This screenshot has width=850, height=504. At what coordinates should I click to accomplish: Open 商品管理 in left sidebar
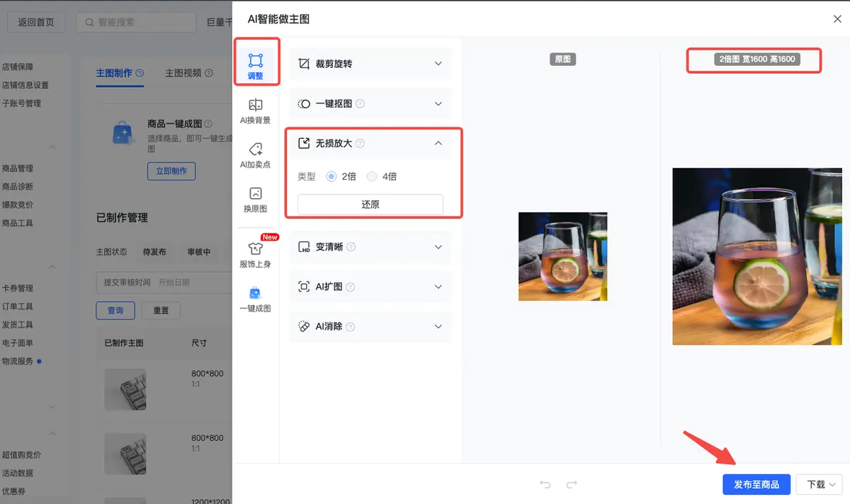18,168
